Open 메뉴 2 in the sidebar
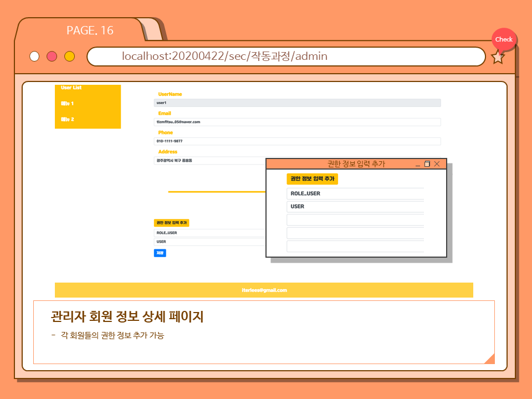532x399 pixels. tap(68, 119)
